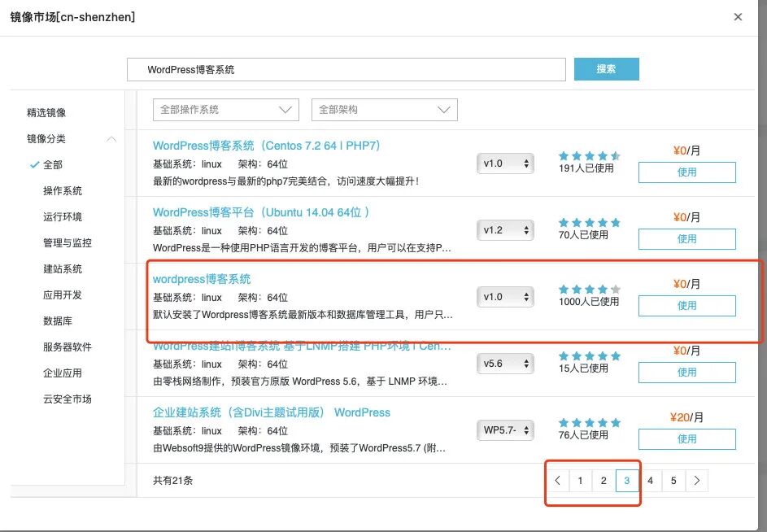Click star rating above 15人已使用
767x532 pixels.
590,355
